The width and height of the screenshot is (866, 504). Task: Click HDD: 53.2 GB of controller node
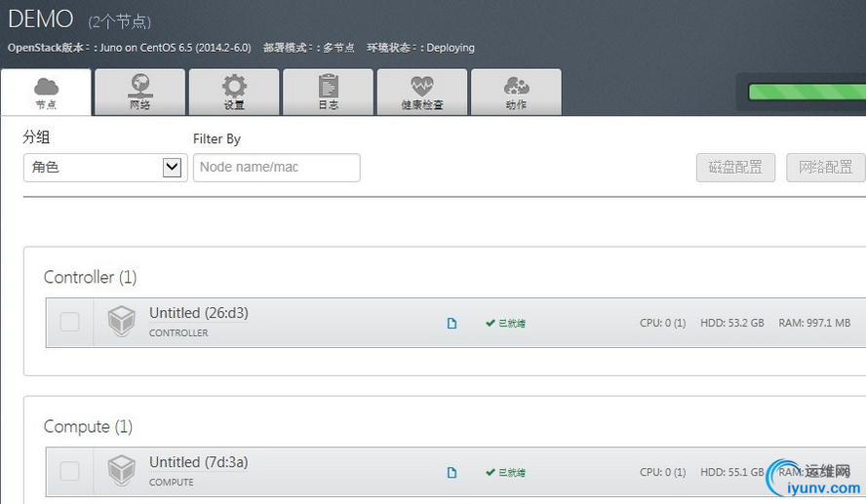(x=732, y=323)
